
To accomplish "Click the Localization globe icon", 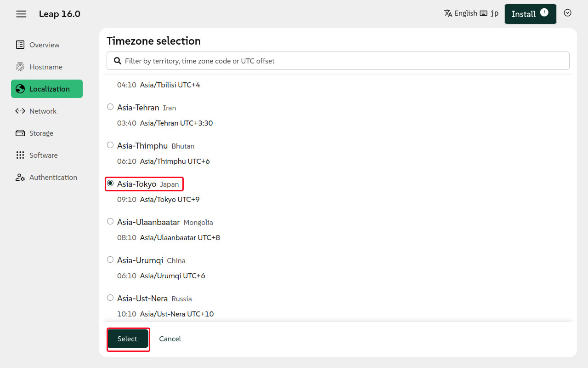I will pos(20,89).
